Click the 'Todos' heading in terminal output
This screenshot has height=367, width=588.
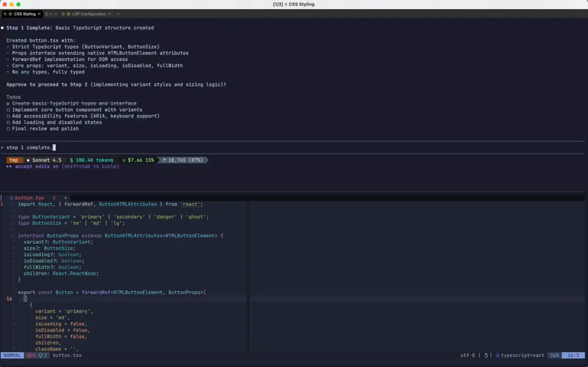point(14,97)
